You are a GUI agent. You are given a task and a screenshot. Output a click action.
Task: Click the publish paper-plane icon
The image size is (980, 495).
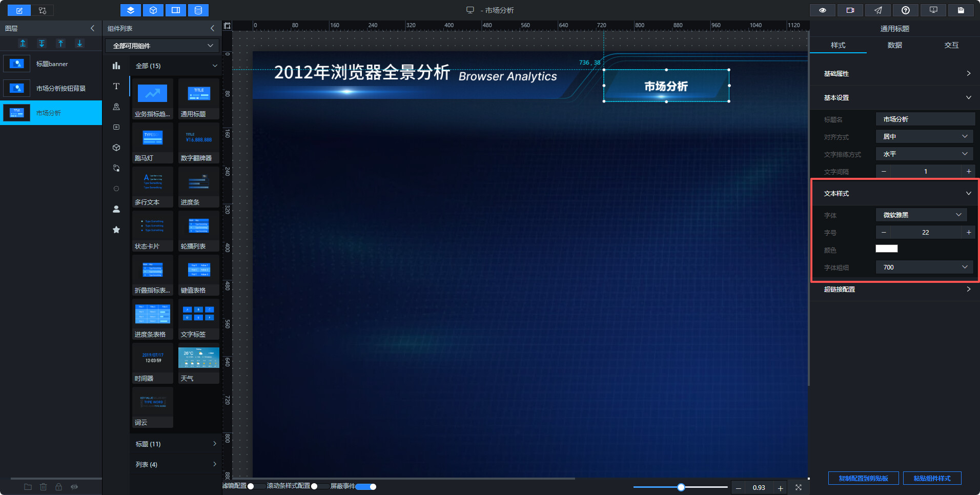pyautogui.click(x=878, y=10)
